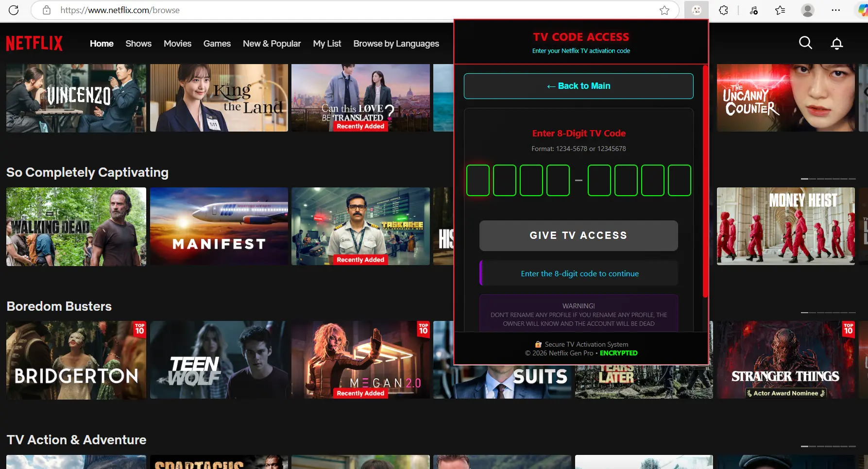868x469 pixels.
Task: Click the Back to Main button
Action: [x=579, y=86]
